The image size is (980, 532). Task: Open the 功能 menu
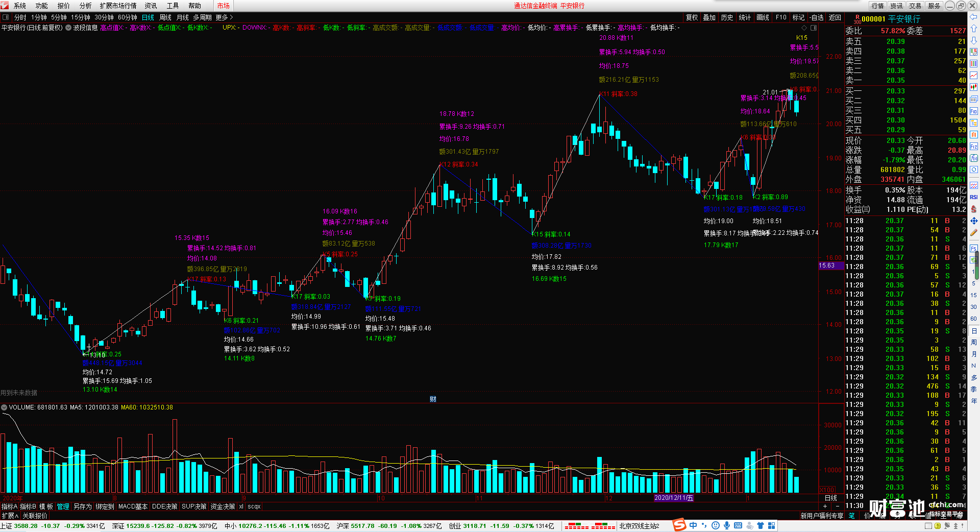42,6
